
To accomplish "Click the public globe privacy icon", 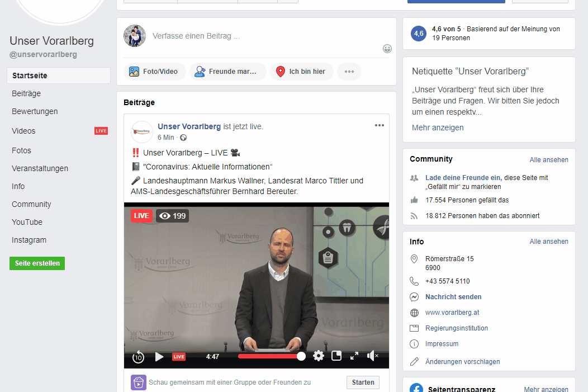I will click(183, 138).
